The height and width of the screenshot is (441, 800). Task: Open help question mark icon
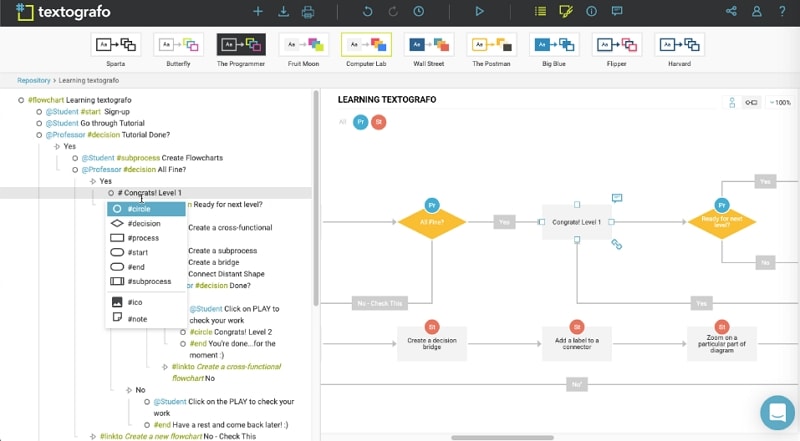click(x=782, y=11)
